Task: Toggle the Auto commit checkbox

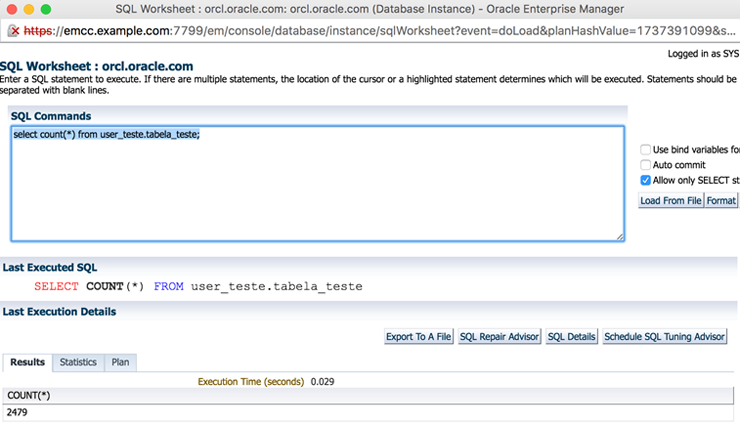Action: (646, 165)
